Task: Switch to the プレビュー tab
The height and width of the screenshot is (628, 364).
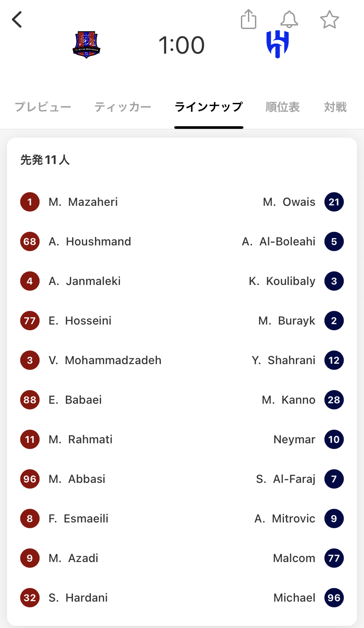Action: point(43,107)
